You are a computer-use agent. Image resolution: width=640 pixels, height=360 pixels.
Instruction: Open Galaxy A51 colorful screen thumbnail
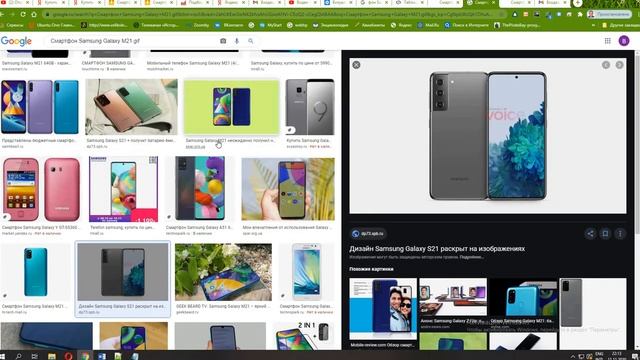pyautogui.click(x=200, y=189)
